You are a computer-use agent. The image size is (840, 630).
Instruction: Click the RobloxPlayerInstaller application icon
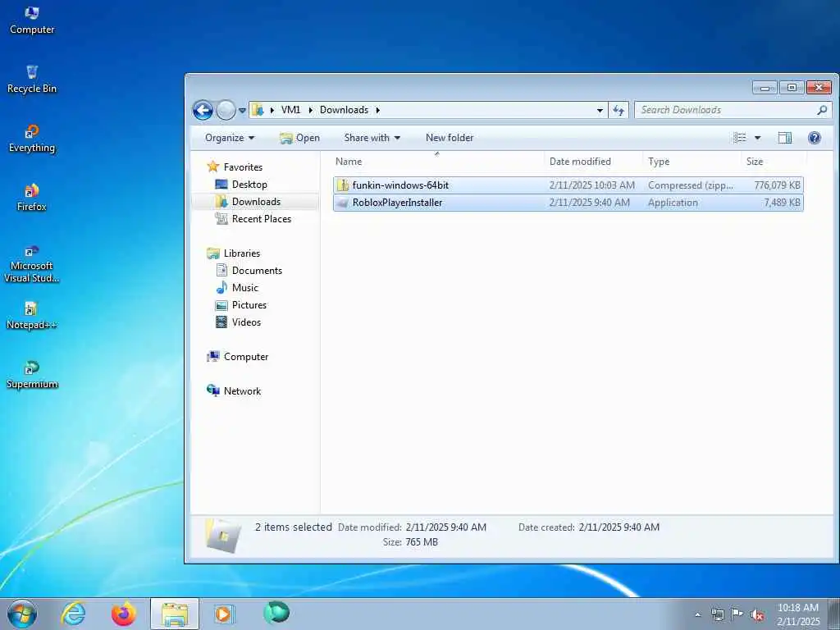[x=343, y=203]
